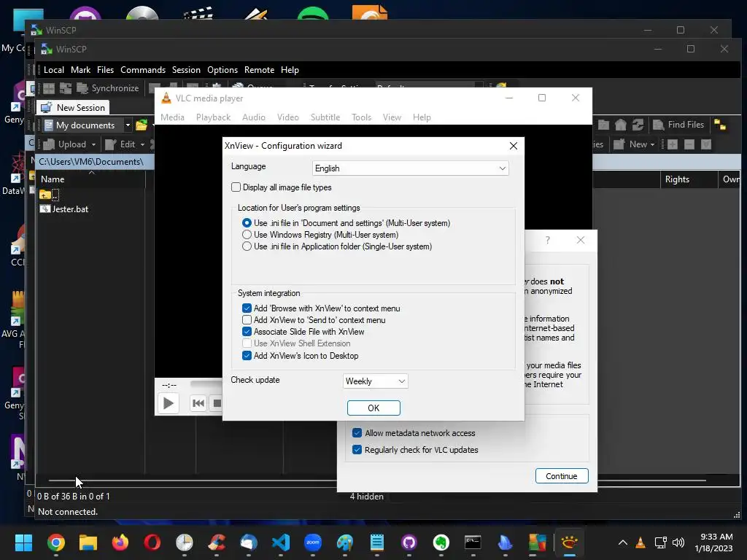This screenshot has height=560, width=747.
Task: Show hidden tray icons chevron
Action: point(623,542)
